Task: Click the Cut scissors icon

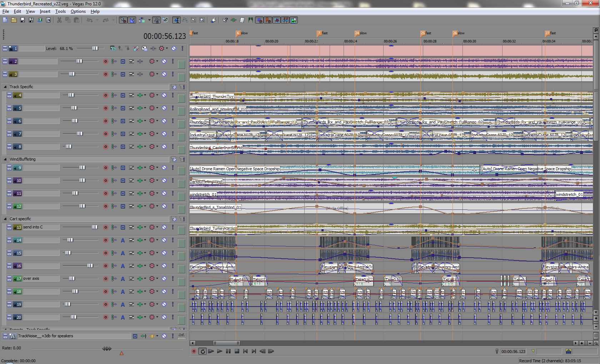Action: tap(59, 20)
